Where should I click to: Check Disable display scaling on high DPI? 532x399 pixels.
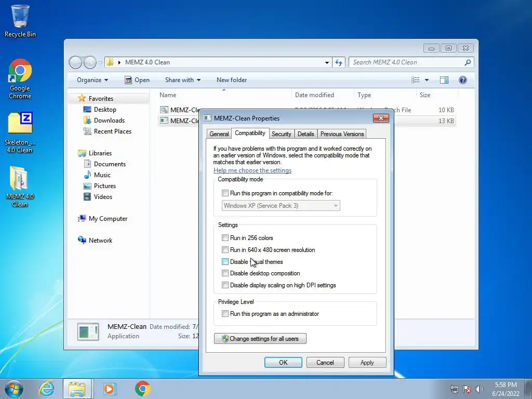pos(225,285)
